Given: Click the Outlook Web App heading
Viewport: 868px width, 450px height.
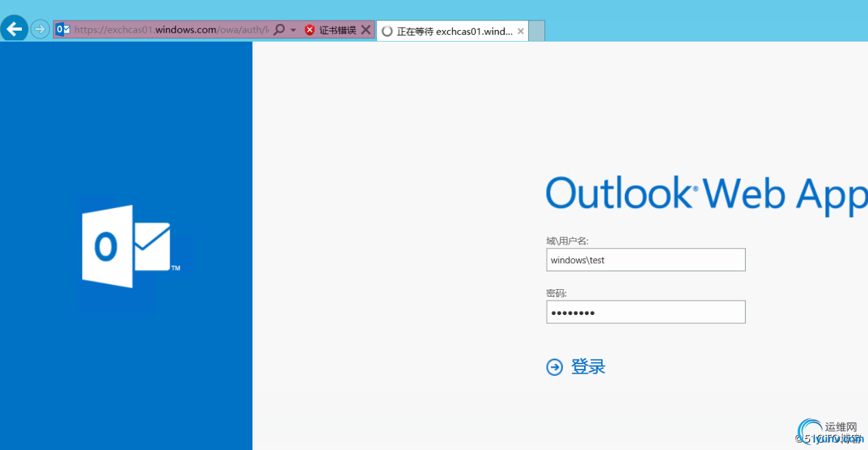Looking at the screenshot, I should (707, 194).
